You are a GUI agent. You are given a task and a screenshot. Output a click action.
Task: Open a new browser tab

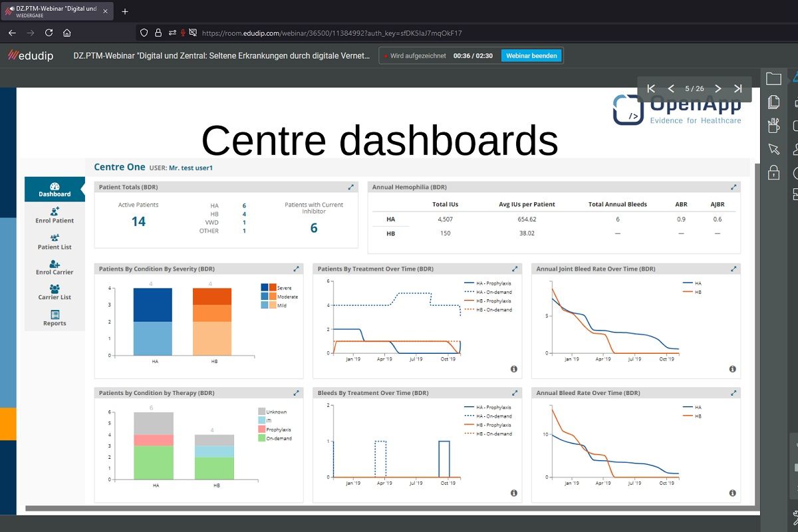125,11
